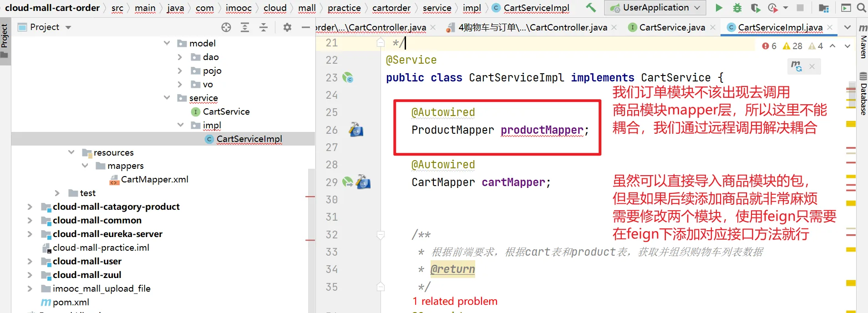Expand the test folder

click(57, 193)
